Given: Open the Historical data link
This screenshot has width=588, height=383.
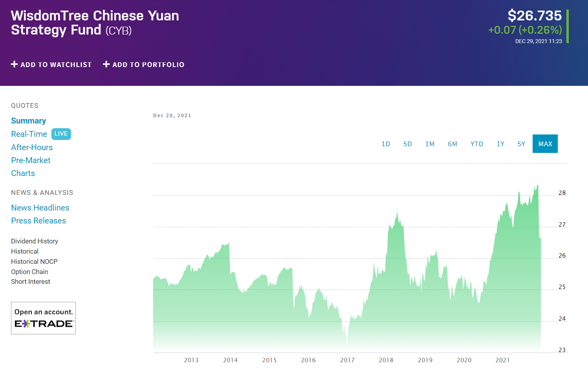Looking at the screenshot, I should pos(25,251).
